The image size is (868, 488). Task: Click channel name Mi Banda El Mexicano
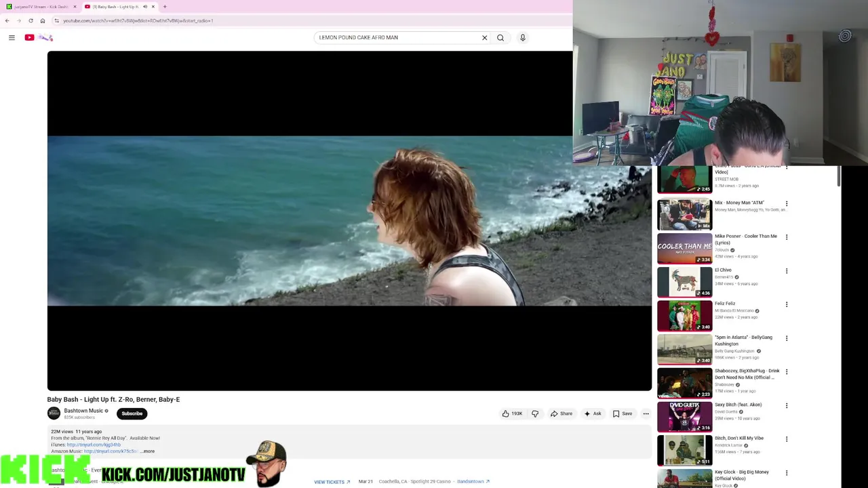(734, 310)
